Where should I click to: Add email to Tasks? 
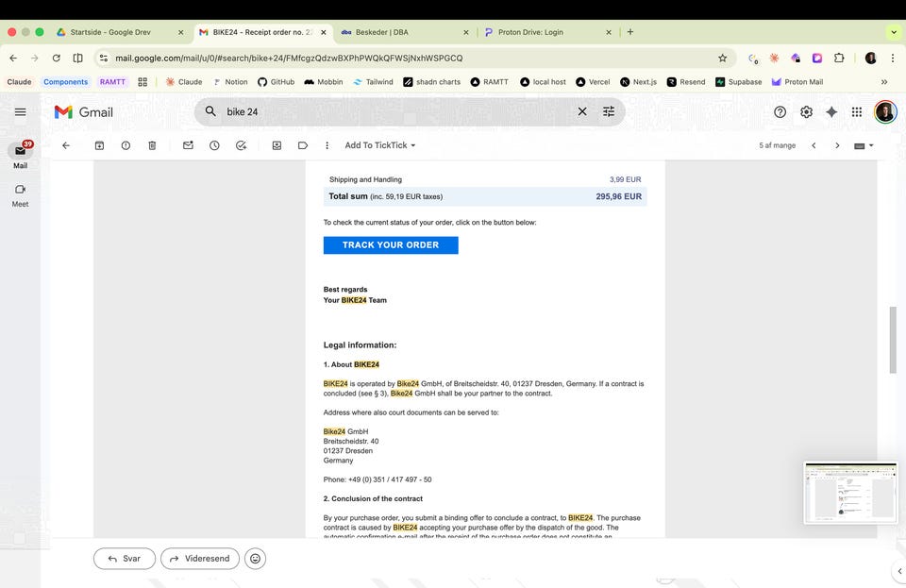pyautogui.click(x=241, y=145)
